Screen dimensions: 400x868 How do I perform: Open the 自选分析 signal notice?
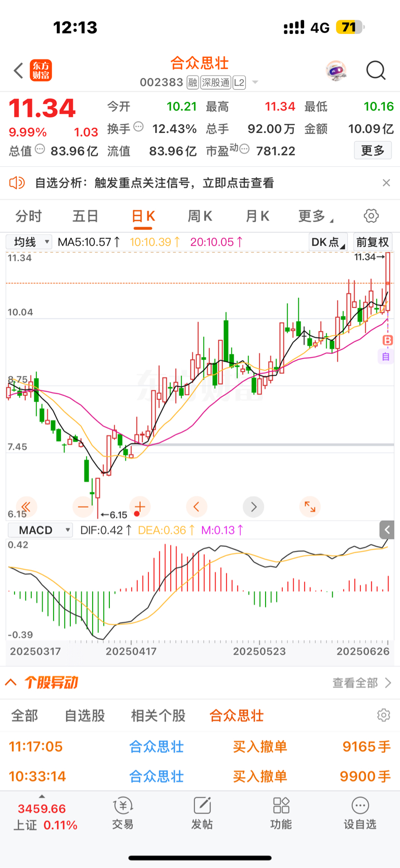click(154, 183)
